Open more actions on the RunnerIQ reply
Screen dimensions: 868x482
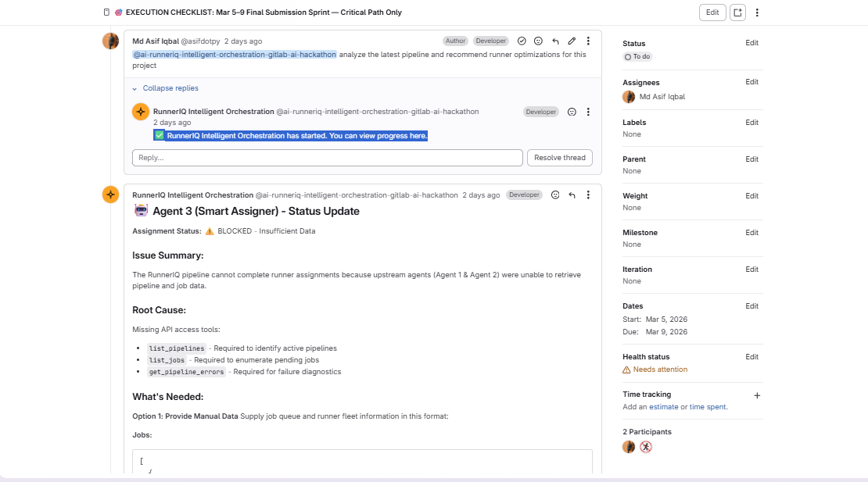[x=589, y=112]
